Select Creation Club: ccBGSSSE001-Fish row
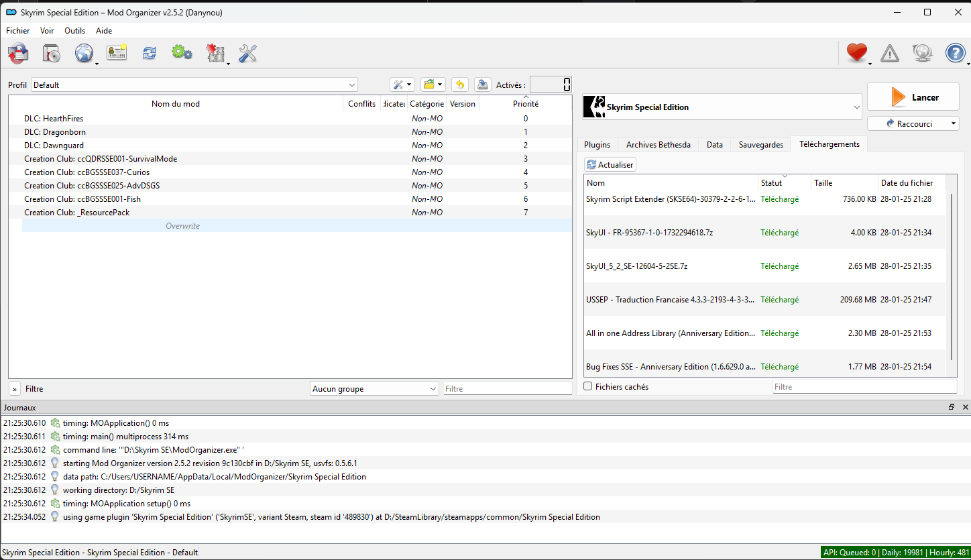 [x=290, y=199]
